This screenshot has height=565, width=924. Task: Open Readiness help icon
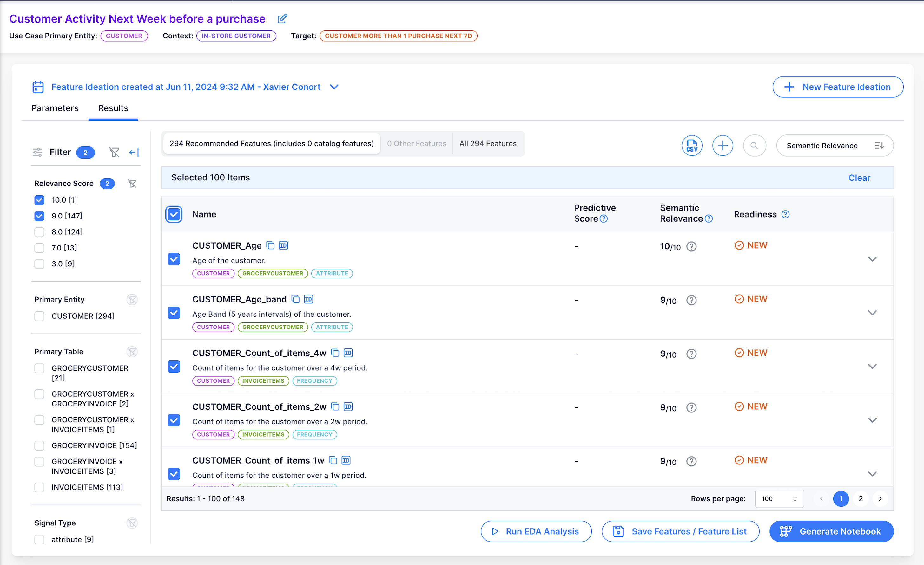[x=785, y=214]
